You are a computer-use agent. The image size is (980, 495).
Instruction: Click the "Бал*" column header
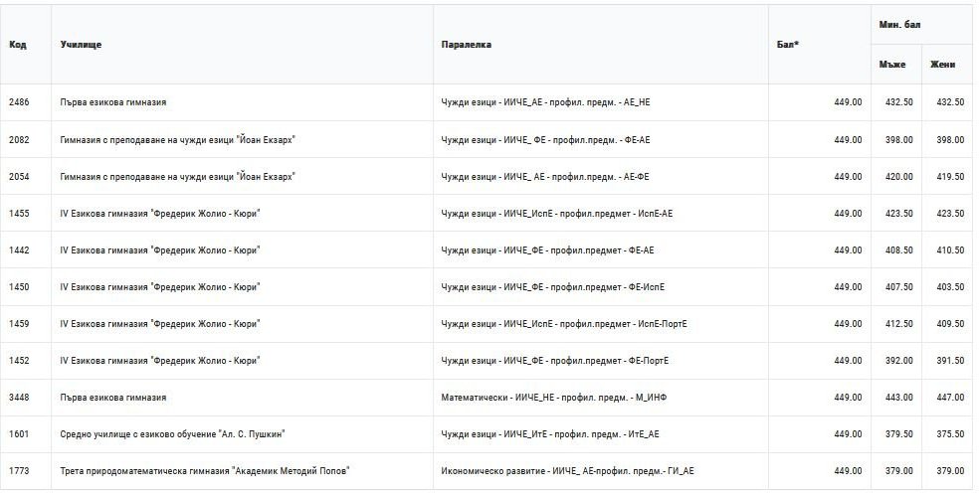click(x=787, y=45)
